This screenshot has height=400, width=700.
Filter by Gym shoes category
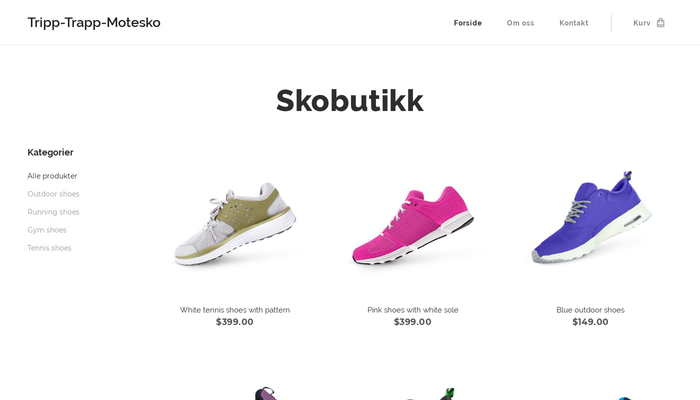coord(47,230)
